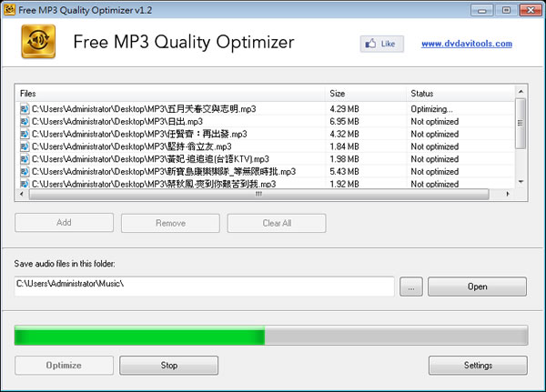Click the title bar application icon
The width and height of the screenshot is (546, 392).
(10, 8)
